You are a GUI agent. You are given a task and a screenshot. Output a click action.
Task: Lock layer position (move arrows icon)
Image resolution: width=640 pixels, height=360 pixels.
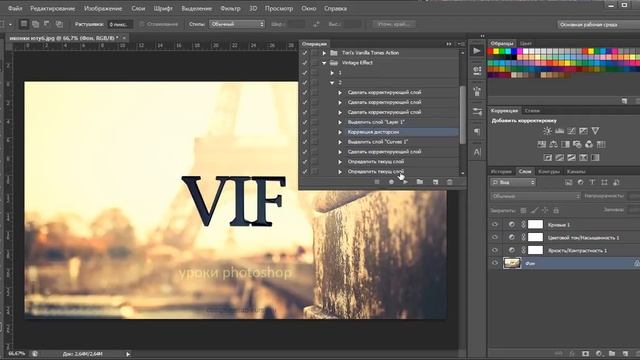click(545, 211)
